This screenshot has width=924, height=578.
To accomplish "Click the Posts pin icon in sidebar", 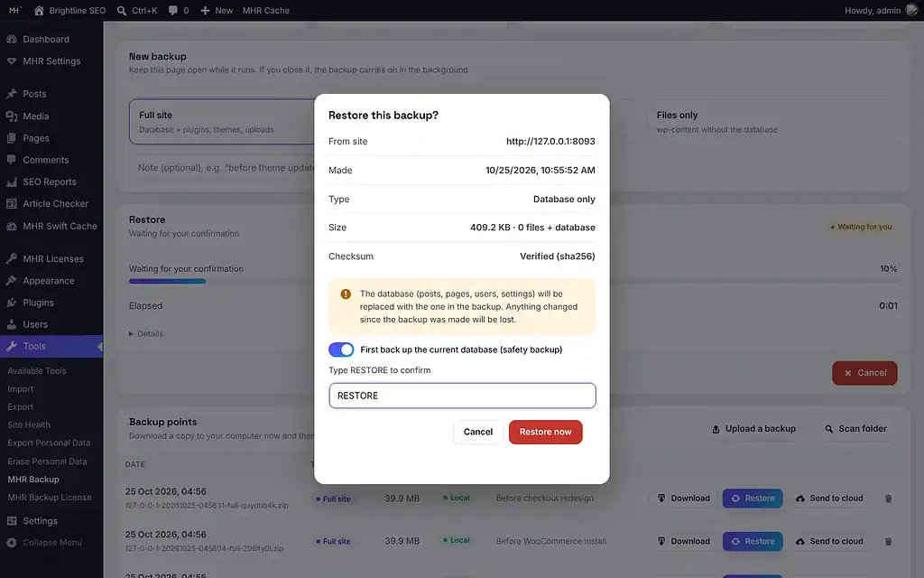I will 11,94.
